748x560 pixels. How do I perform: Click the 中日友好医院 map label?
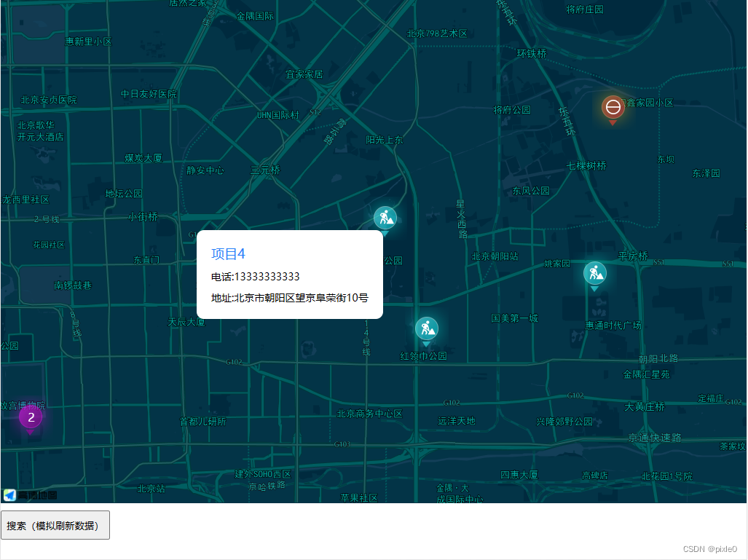[x=149, y=94]
